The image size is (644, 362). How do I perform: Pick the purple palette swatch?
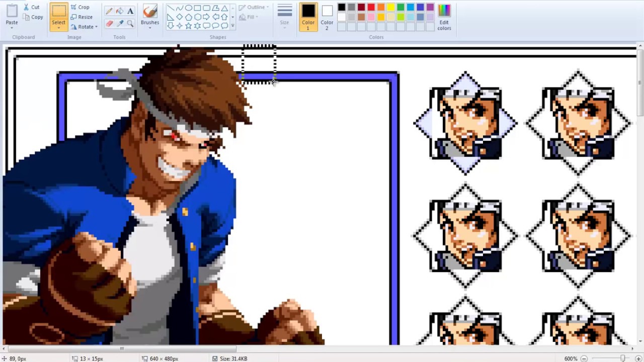tap(430, 7)
